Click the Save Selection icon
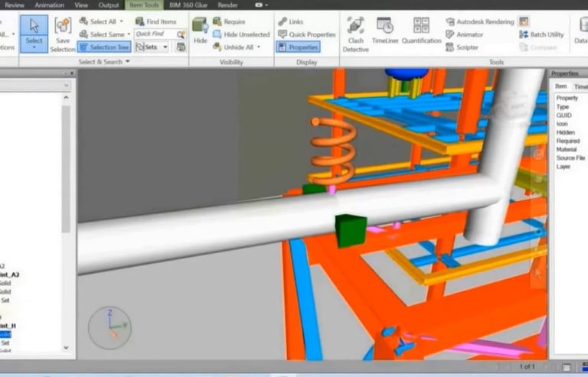The image size is (588, 377). point(63,26)
